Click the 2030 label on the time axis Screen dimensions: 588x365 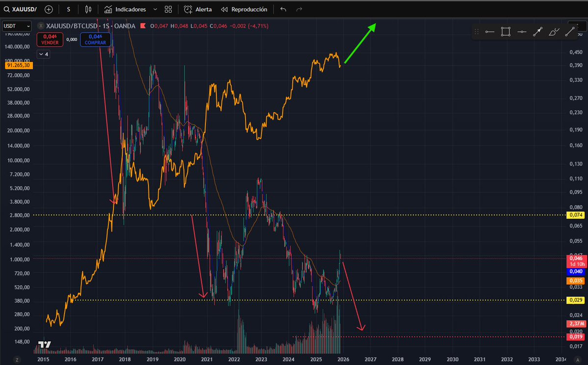452,360
